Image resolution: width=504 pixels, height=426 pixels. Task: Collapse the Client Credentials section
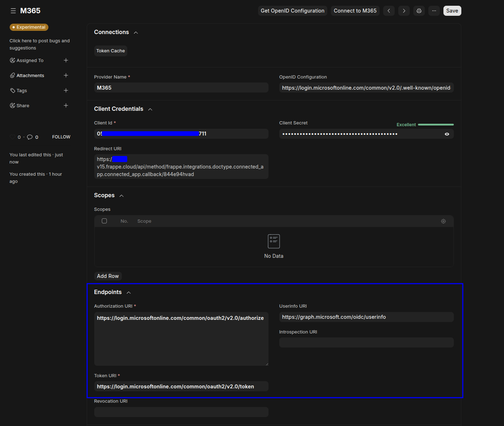(x=150, y=109)
